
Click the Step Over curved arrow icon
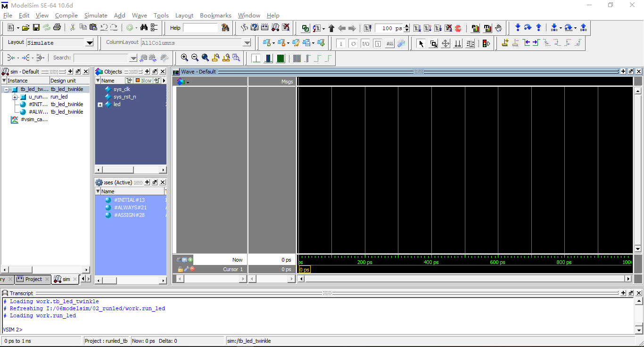528,28
